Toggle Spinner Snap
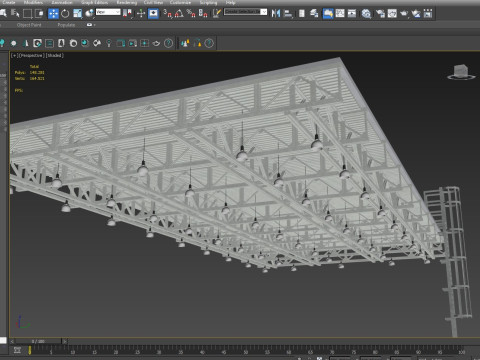The height and width of the screenshot is (360, 480). pos(203,13)
